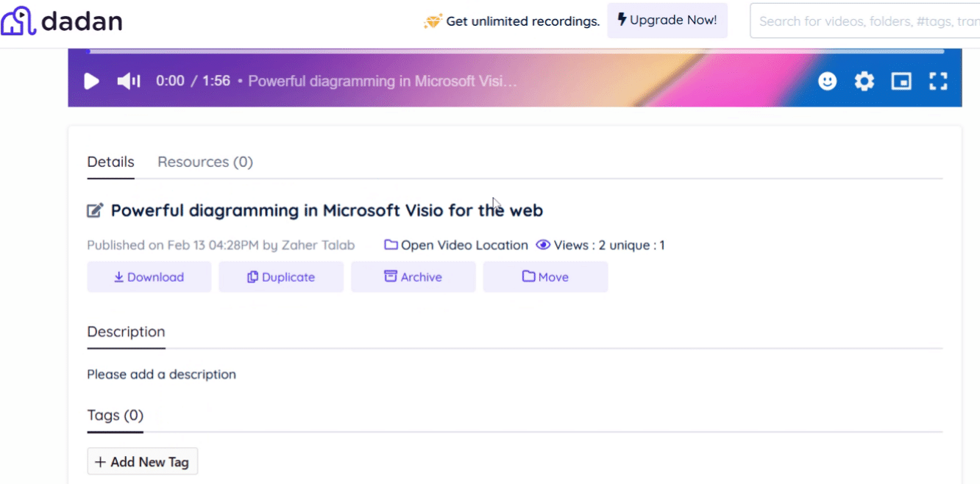Switch to the Resources tab
980x484 pixels.
coord(205,162)
